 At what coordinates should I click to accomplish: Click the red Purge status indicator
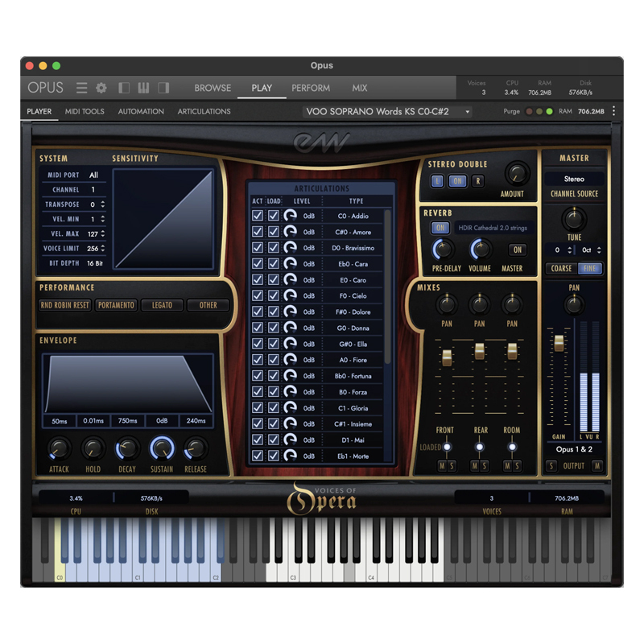click(530, 111)
